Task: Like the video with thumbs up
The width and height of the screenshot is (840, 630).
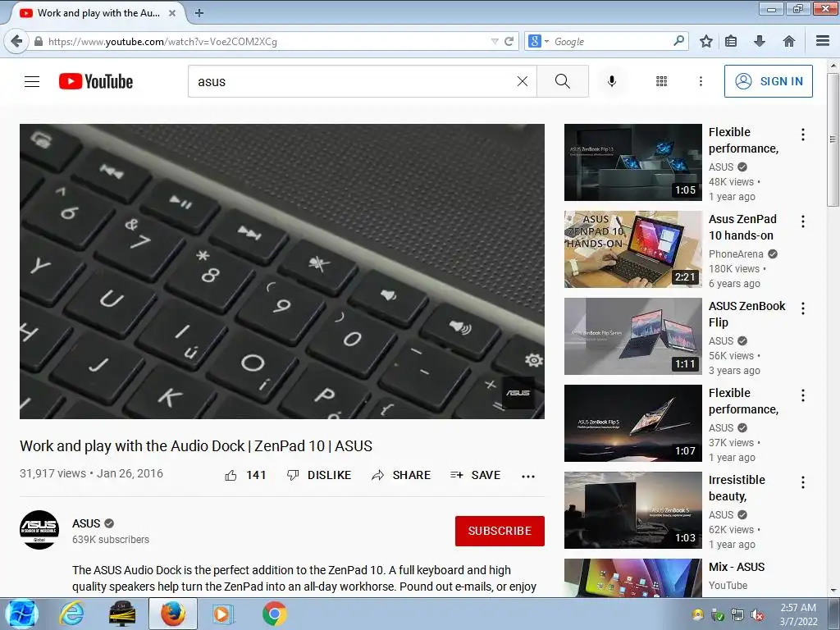Action: coord(245,475)
